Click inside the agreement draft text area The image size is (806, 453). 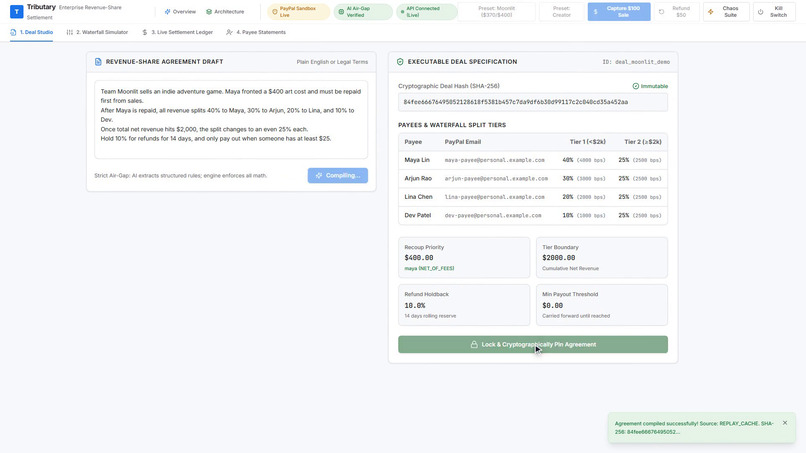(231, 119)
